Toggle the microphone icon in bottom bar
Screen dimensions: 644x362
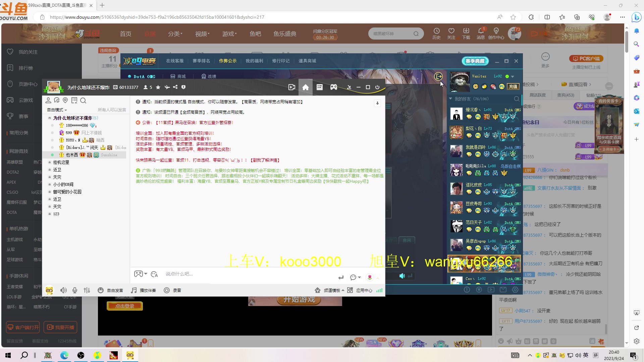(75, 290)
